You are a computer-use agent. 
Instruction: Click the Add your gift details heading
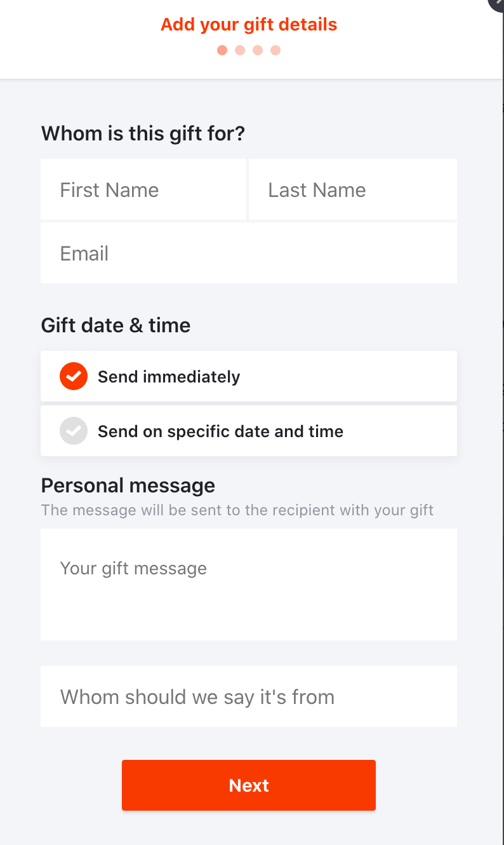click(249, 24)
